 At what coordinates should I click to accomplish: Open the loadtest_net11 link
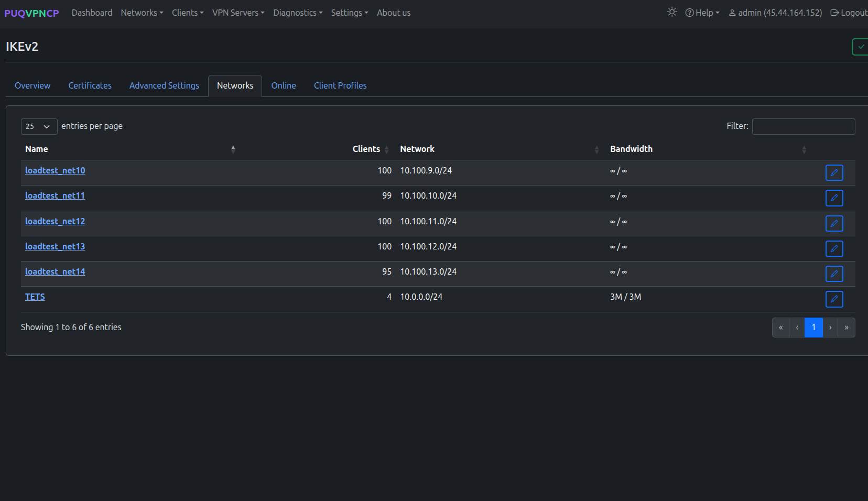point(55,195)
